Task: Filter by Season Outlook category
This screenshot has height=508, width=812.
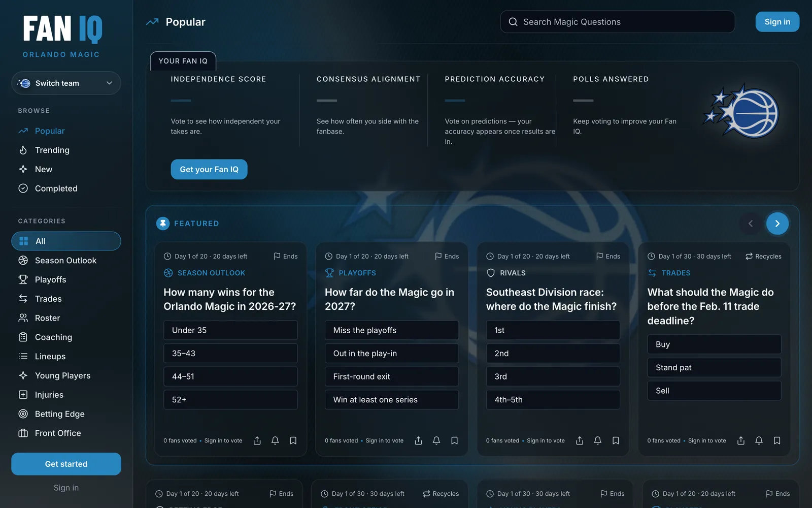Action: [66, 261]
